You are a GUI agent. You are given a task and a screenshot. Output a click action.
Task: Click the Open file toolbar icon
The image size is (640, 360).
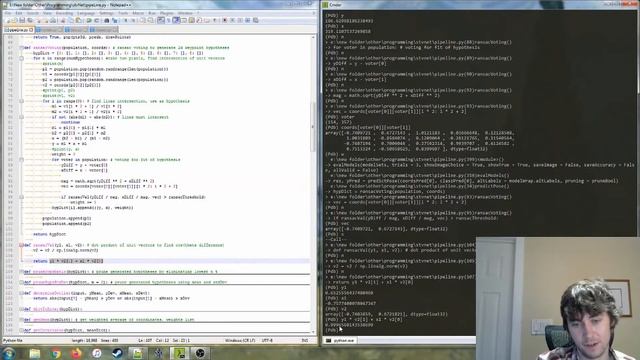click(15, 20)
